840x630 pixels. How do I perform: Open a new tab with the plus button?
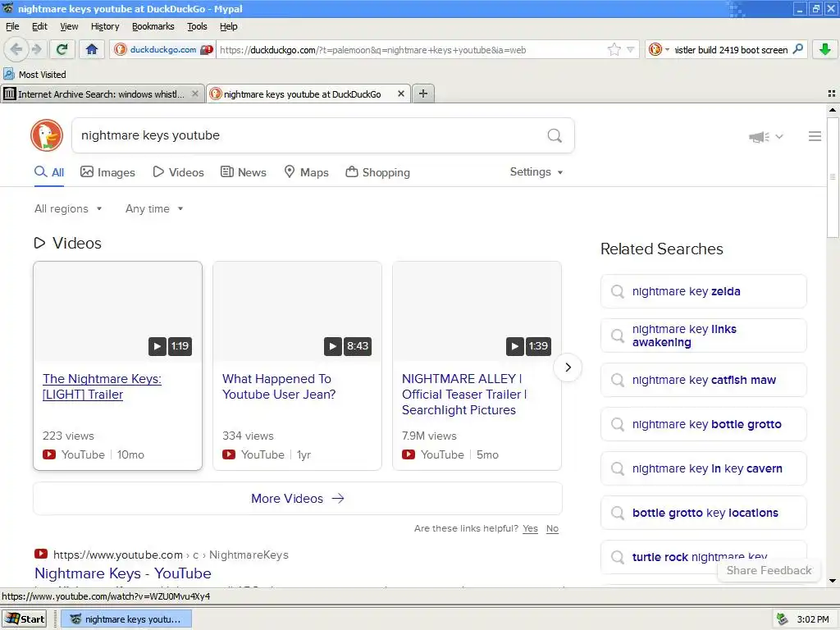pos(423,94)
